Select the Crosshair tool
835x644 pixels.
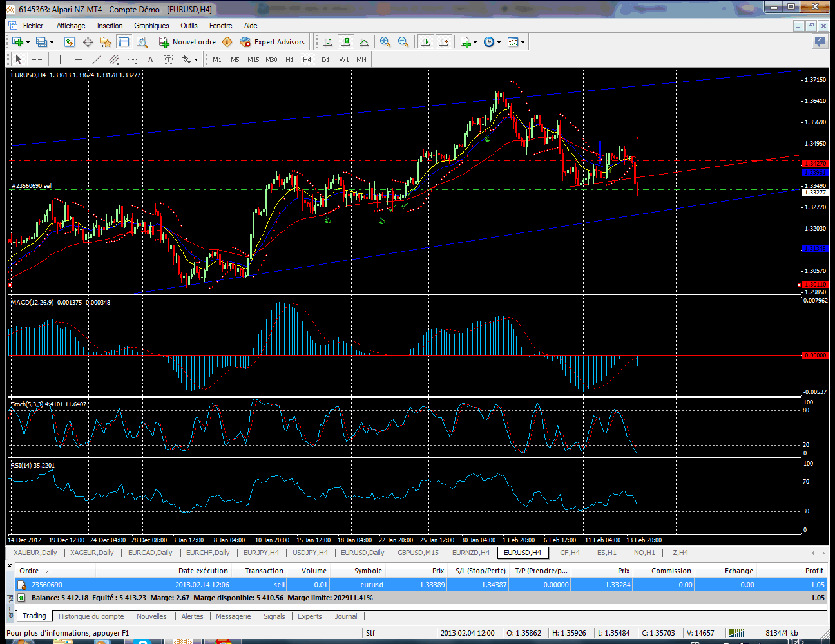(x=37, y=59)
